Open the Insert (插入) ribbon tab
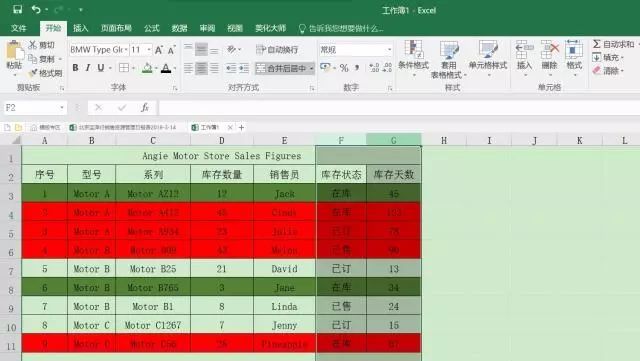Viewport: 640px width, 361px height. point(80,28)
